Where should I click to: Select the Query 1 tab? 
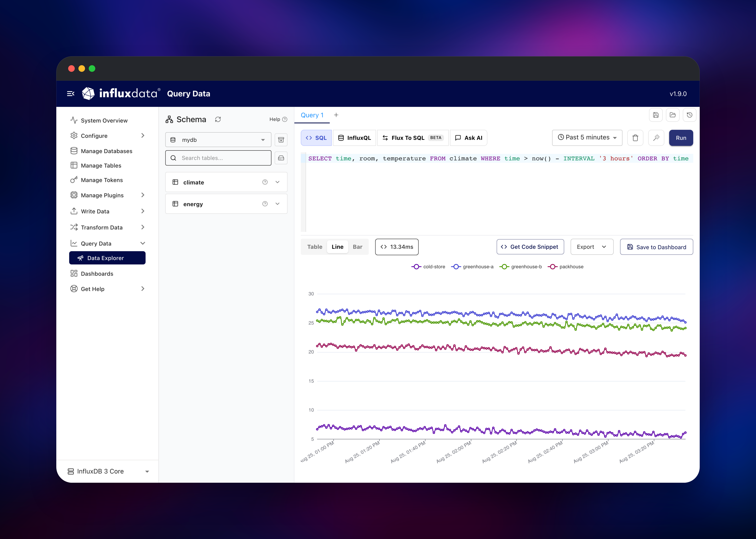pos(312,115)
